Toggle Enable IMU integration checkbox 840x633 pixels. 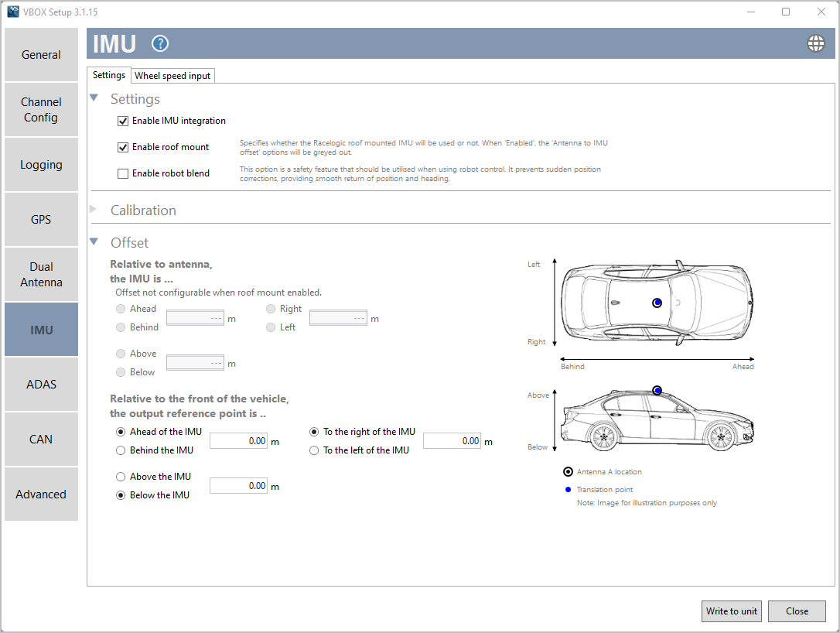(123, 121)
